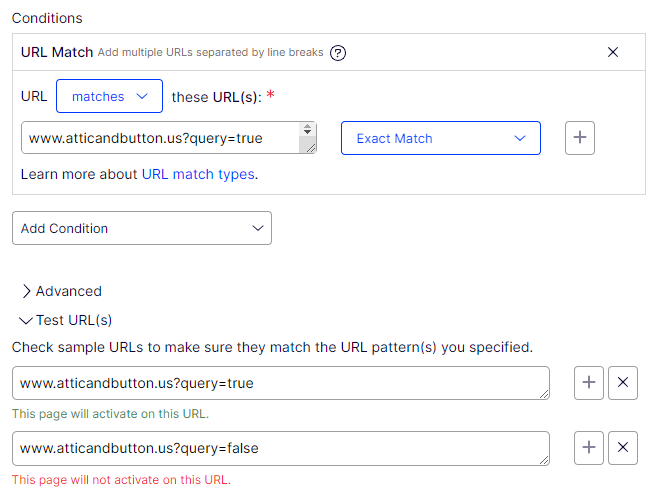
Task: Open the 'URL match types' link
Action: pyautogui.click(x=198, y=174)
